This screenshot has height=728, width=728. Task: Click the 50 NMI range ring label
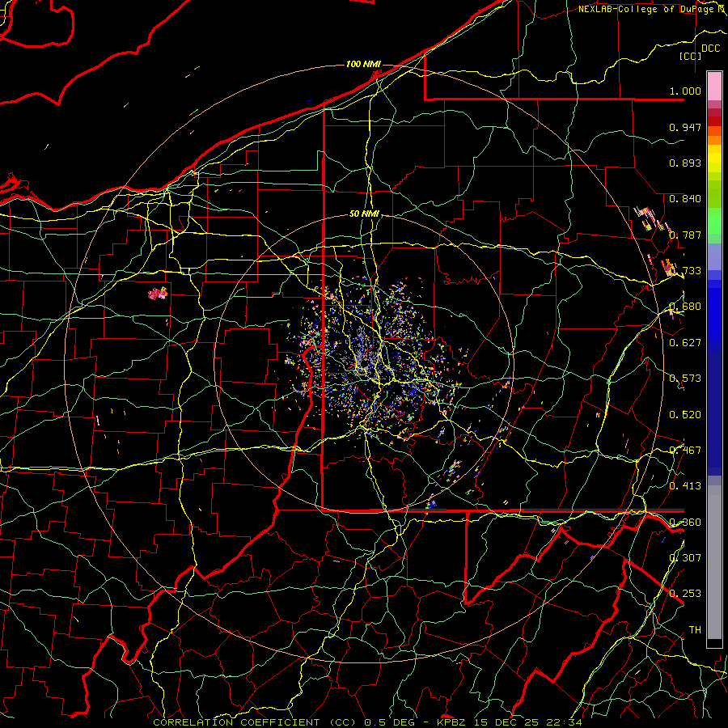(x=364, y=214)
